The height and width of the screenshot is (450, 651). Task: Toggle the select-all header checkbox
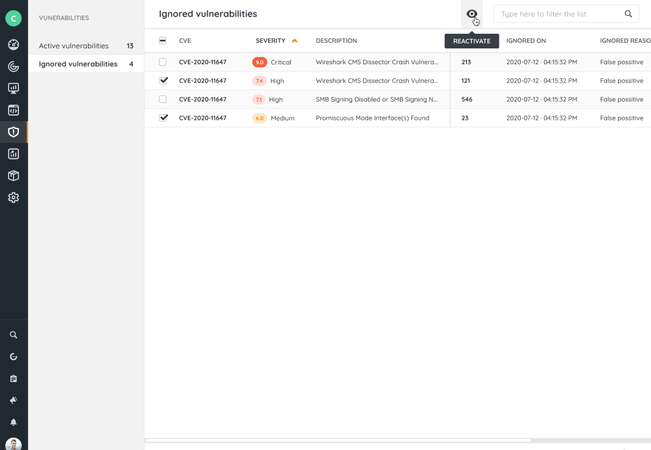click(163, 41)
